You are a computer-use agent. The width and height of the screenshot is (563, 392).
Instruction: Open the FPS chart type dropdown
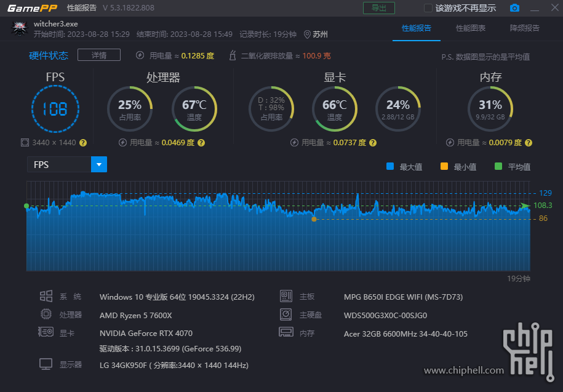tap(99, 164)
